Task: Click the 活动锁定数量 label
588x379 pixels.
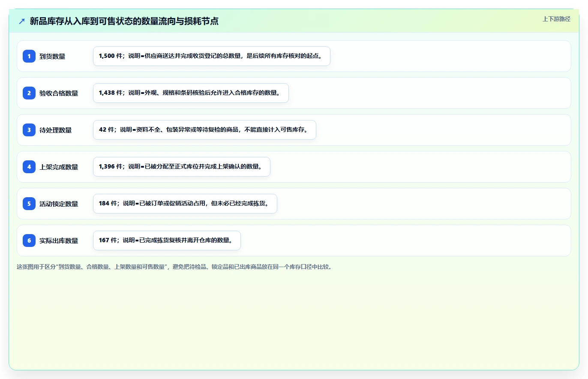Action: pyautogui.click(x=59, y=204)
